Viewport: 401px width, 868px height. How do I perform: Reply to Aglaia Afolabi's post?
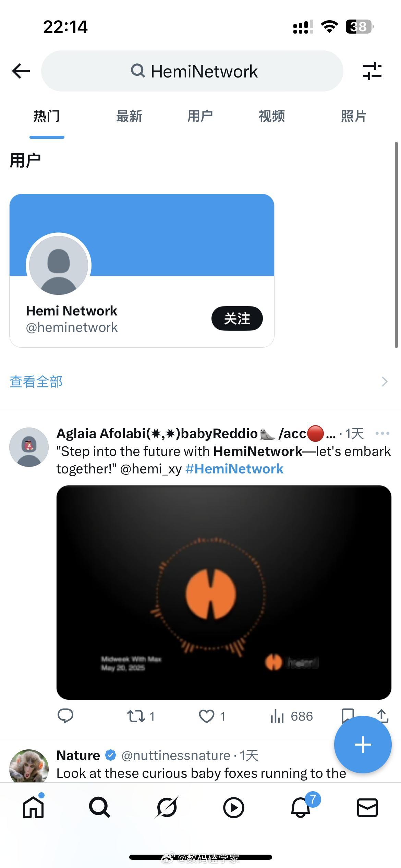click(65, 716)
